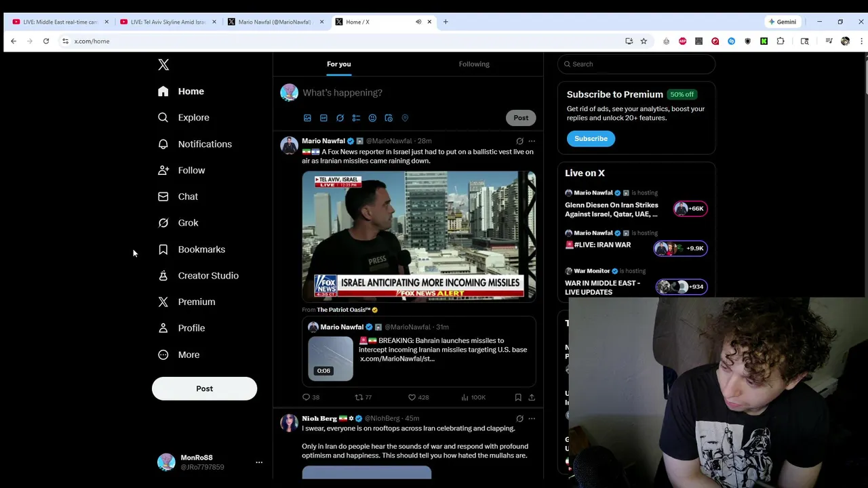Open the ABP extension icon
The height and width of the screenshot is (488, 868).
[682, 41]
